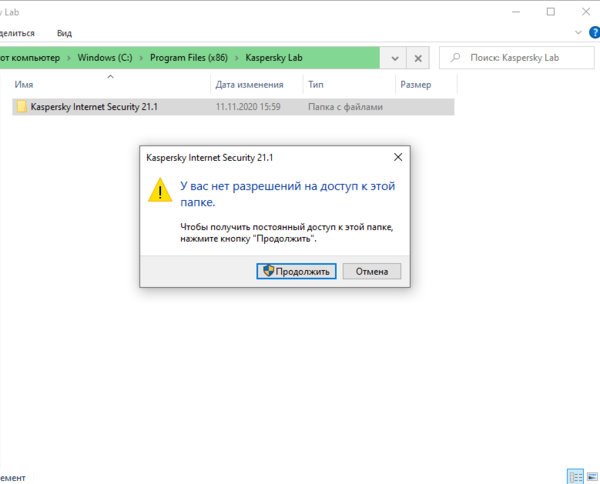The height and width of the screenshot is (484, 600).
Task: Click the yellow warning triangle icon
Action: (160, 189)
